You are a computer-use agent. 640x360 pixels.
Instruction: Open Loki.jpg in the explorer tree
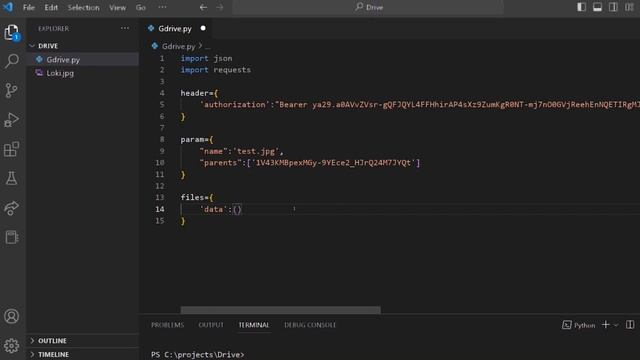click(83, 73)
